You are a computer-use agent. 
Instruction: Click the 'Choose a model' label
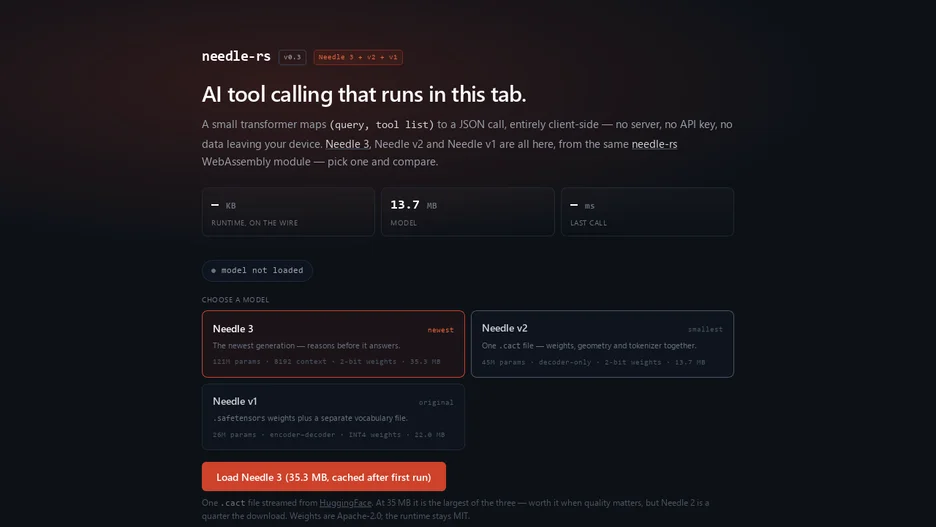(x=235, y=300)
